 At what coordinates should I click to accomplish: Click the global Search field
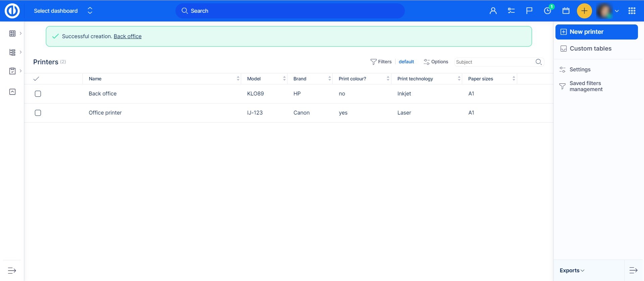point(290,11)
